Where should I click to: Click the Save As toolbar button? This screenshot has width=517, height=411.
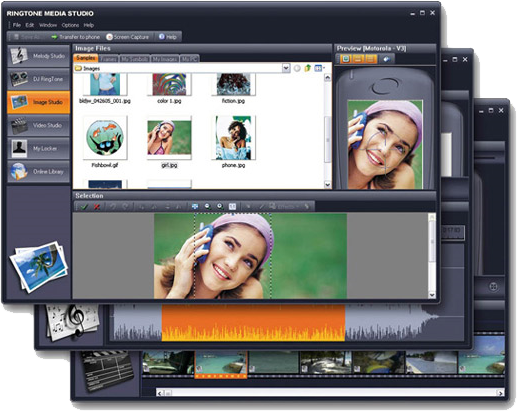pos(27,37)
